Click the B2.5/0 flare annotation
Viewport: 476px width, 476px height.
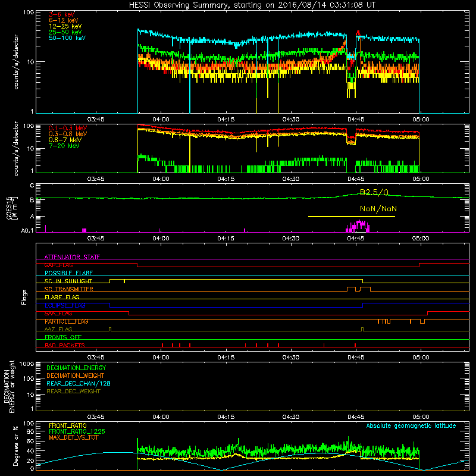pyautogui.click(x=374, y=192)
